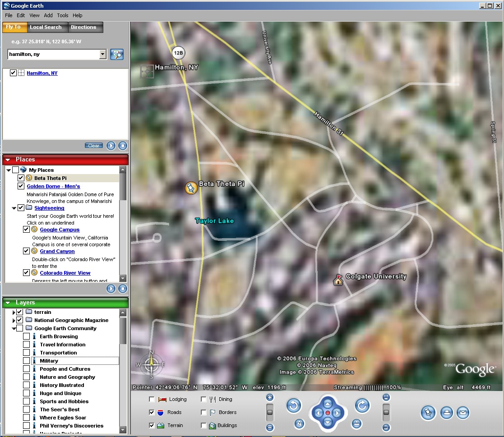Click the route 12B shield on the map
The height and width of the screenshot is (437, 504).
(178, 53)
